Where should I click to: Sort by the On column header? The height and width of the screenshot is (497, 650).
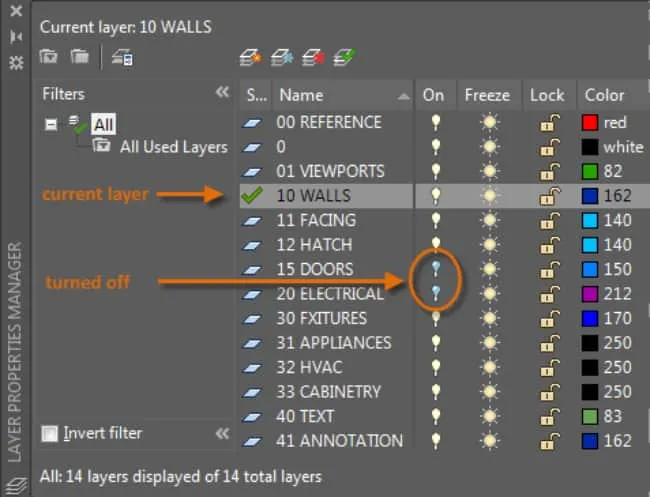click(x=435, y=95)
